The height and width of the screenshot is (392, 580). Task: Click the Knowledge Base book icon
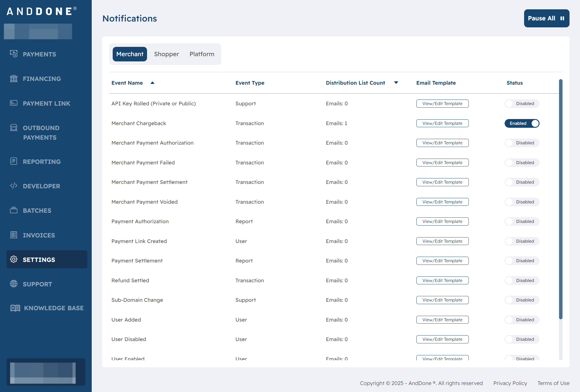pyautogui.click(x=15, y=308)
